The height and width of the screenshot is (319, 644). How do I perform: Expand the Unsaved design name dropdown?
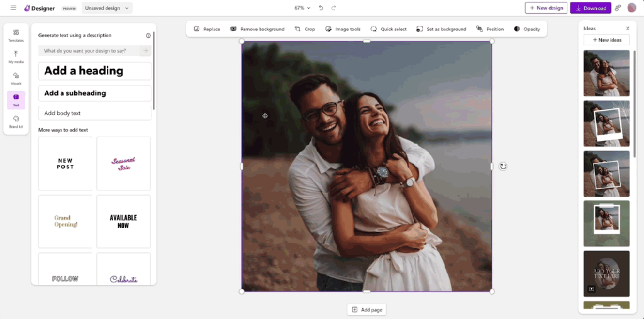coord(108,8)
